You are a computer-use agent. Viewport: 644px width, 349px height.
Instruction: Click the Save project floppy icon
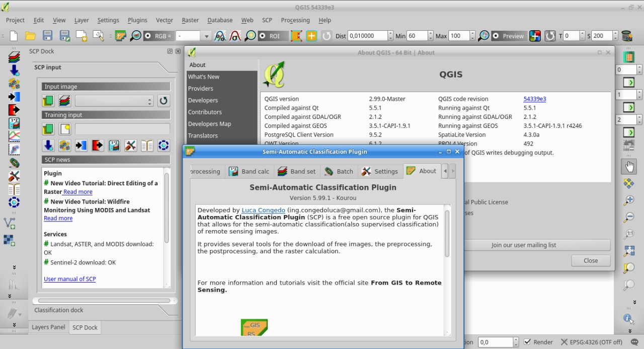pos(47,36)
